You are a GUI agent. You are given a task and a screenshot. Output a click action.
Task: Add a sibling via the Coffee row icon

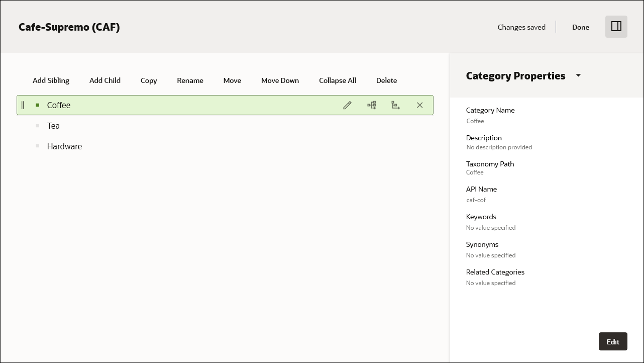coord(371,105)
